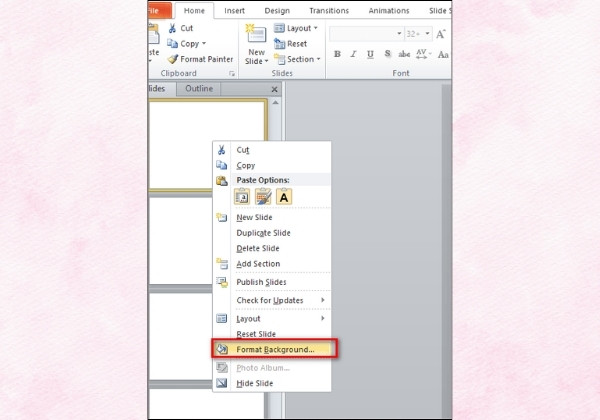Click the Change Case Aa button
Image resolution: width=600 pixels, height=420 pixels.
443,55
